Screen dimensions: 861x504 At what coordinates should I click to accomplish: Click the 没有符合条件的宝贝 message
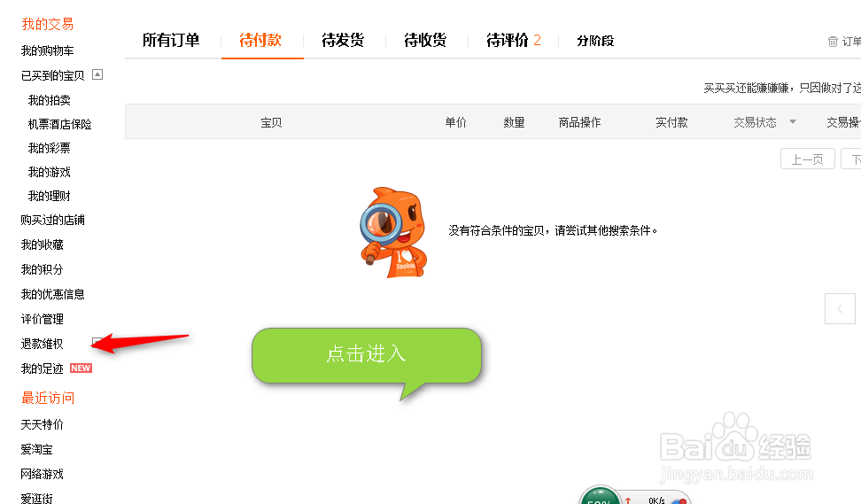(553, 230)
